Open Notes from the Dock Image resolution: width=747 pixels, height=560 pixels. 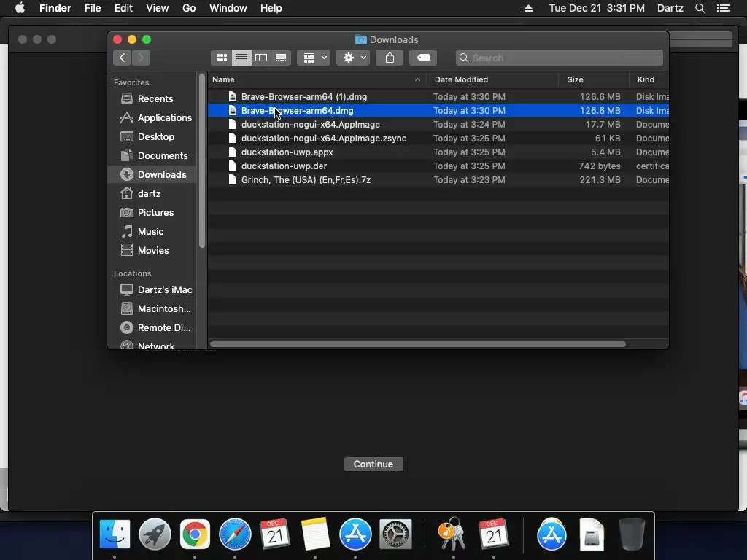click(315, 534)
